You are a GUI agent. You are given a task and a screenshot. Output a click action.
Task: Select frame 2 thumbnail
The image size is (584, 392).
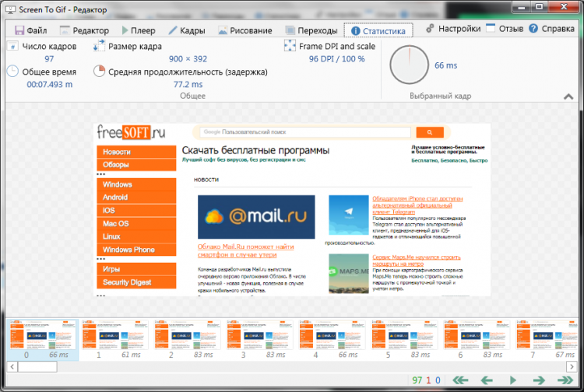(x=188, y=340)
